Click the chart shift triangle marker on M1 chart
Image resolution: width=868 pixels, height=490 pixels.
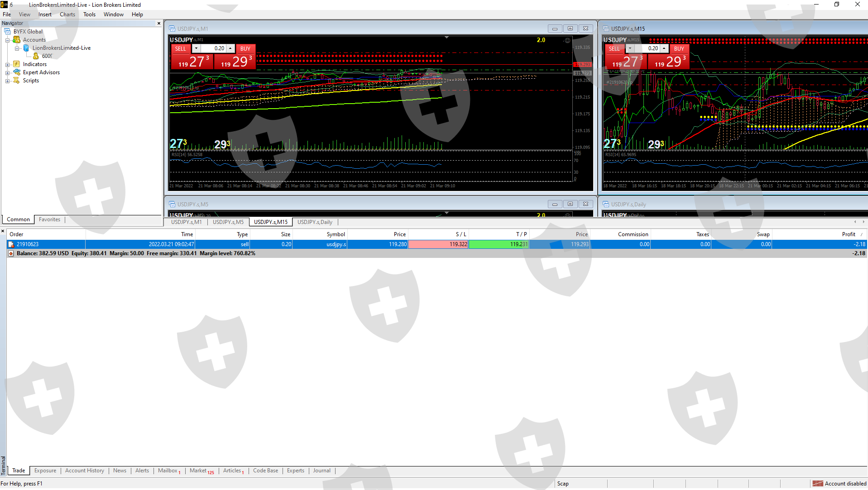446,37
